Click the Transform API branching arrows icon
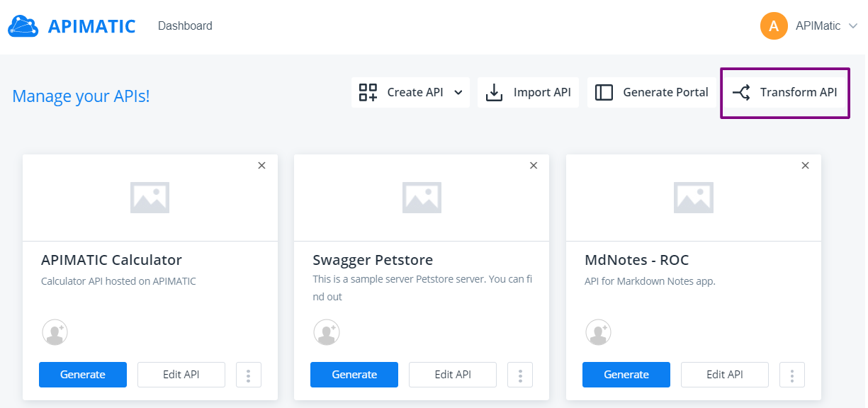Viewport: 868px width, 408px height. pyautogui.click(x=741, y=92)
